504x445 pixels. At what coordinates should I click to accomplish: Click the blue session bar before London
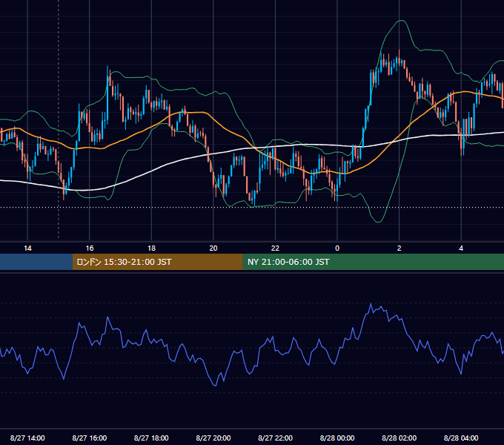(36, 262)
